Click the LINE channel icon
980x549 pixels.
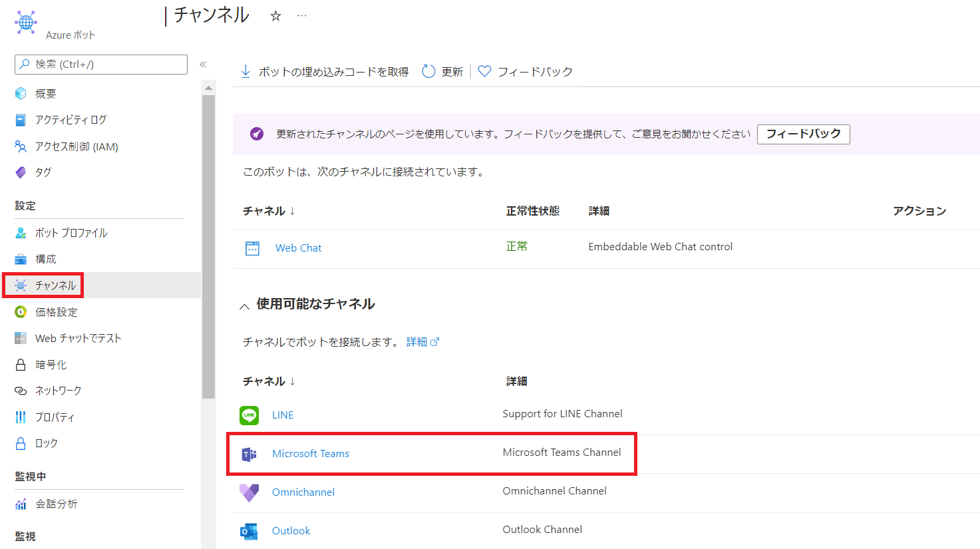pyautogui.click(x=249, y=415)
